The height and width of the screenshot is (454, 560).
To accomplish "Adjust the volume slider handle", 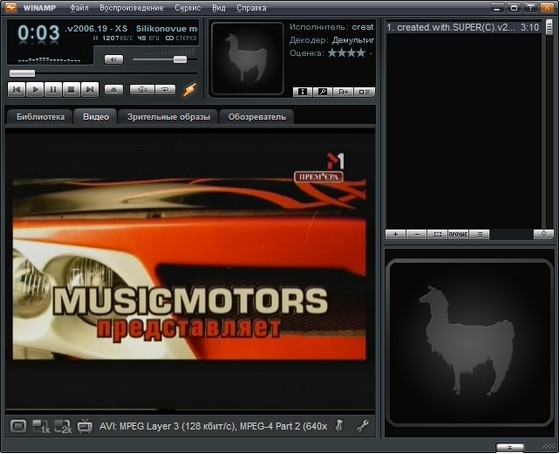I will point(180,59).
